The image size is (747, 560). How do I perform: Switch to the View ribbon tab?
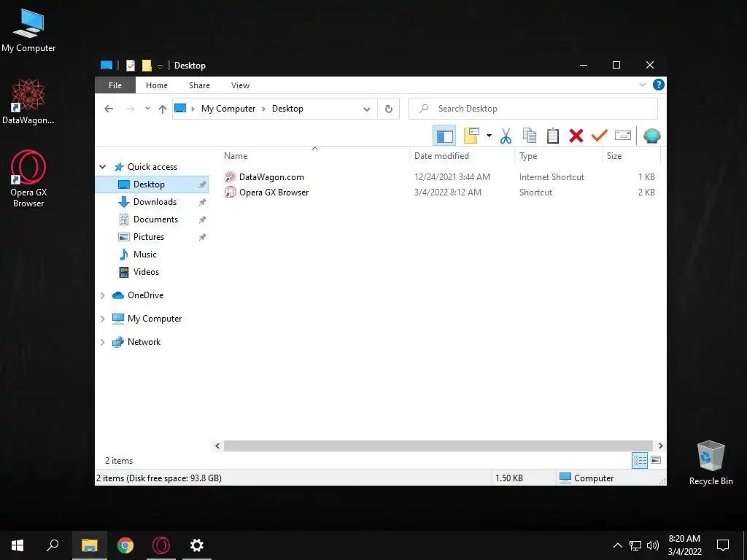pos(240,85)
